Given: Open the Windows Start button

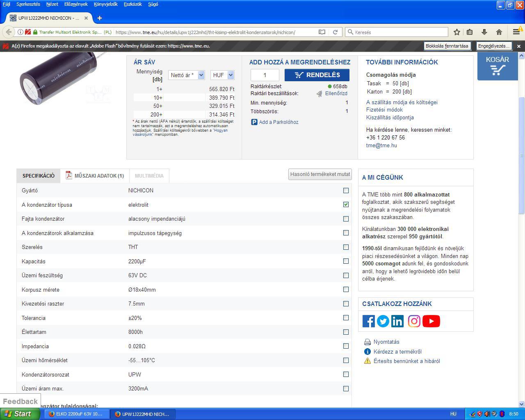Looking at the screenshot, I should tap(20, 414).
